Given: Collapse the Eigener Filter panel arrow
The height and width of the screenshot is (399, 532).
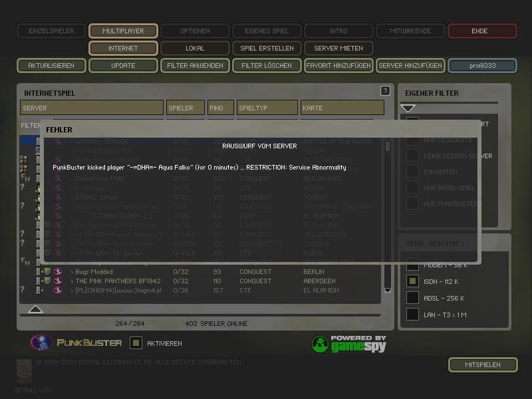Looking at the screenshot, I should 408,108.
